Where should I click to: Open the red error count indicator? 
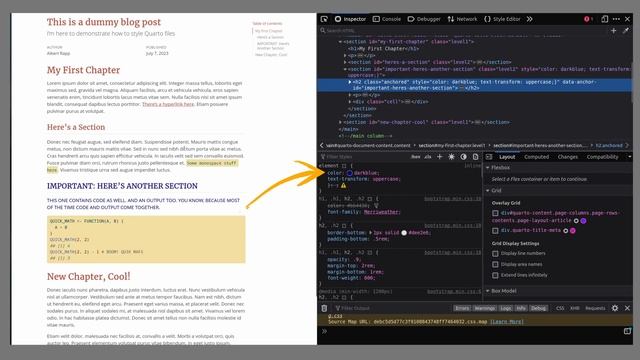(x=588, y=19)
